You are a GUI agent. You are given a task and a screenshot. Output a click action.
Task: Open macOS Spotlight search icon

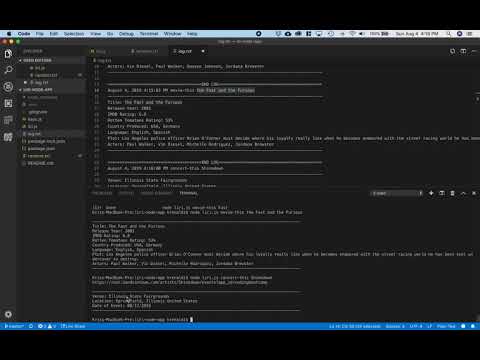coord(449,34)
